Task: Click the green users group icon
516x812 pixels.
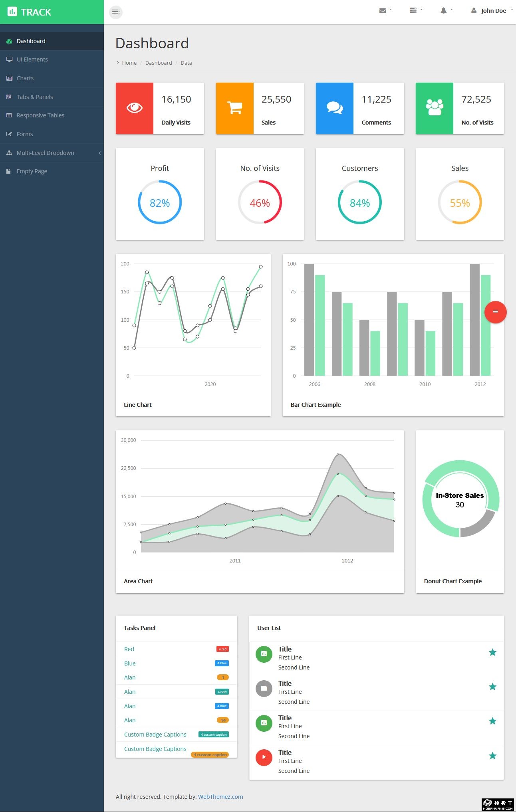Action: (435, 108)
